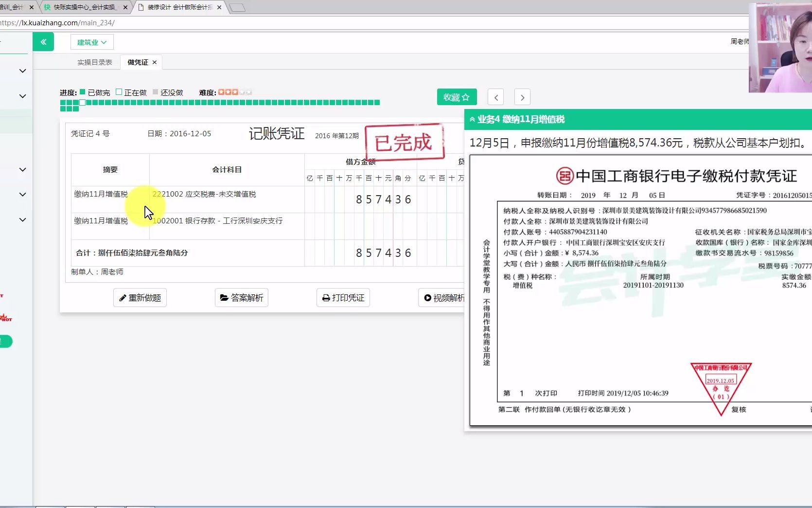The width and height of the screenshot is (812, 508).
Task: Click the webcam video overlay
Action: [x=780, y=48]
